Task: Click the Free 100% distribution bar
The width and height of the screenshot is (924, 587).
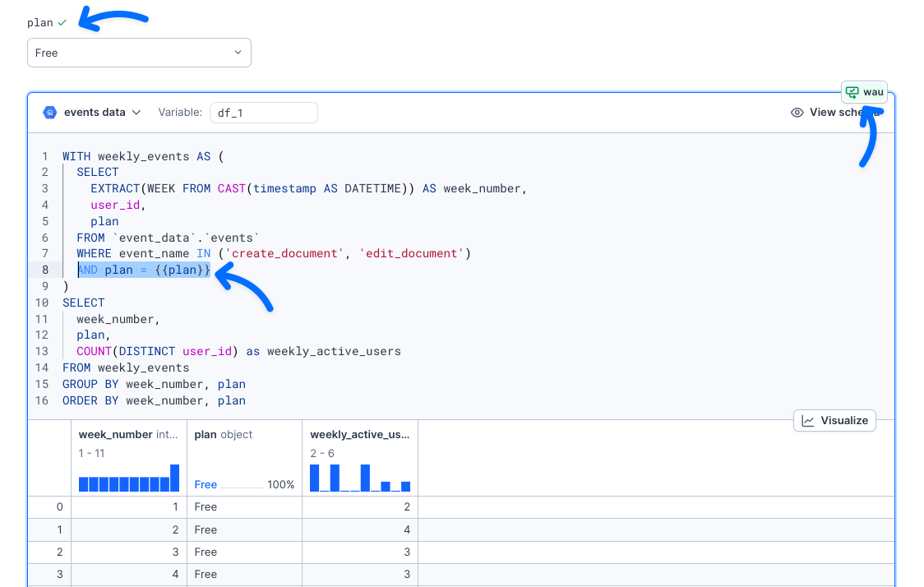Action: (x=244, y=485)
